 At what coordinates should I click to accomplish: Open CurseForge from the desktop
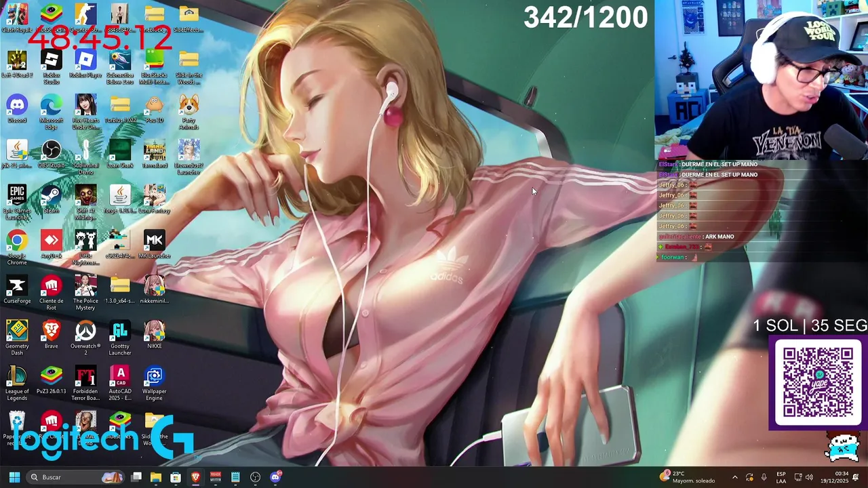(17, 289)
